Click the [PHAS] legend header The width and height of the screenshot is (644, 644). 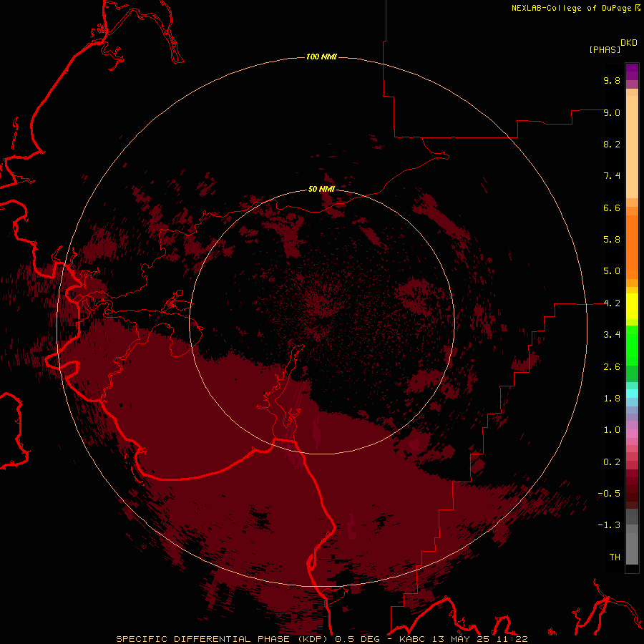click(605, 50)
